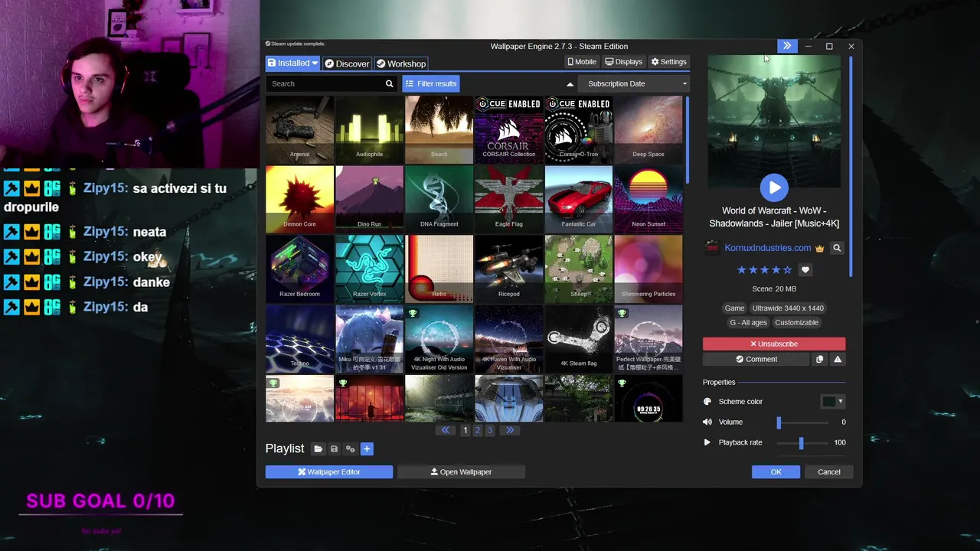Search author's wallpapers magnifier icon

pos(837,248)
